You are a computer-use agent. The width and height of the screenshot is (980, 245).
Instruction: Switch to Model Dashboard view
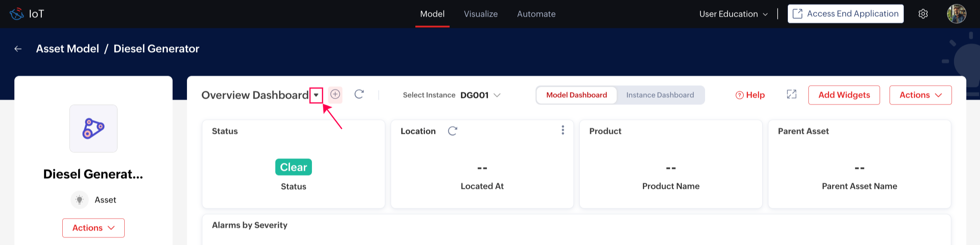coord(576,95)
